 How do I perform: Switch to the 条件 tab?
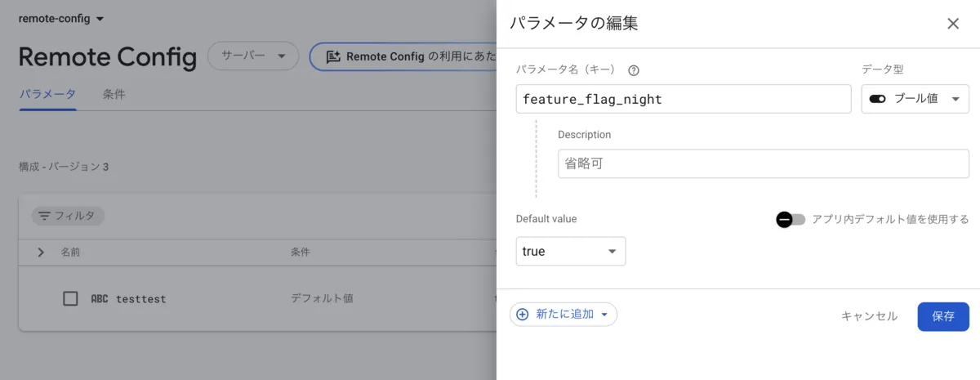coord(114,94)
